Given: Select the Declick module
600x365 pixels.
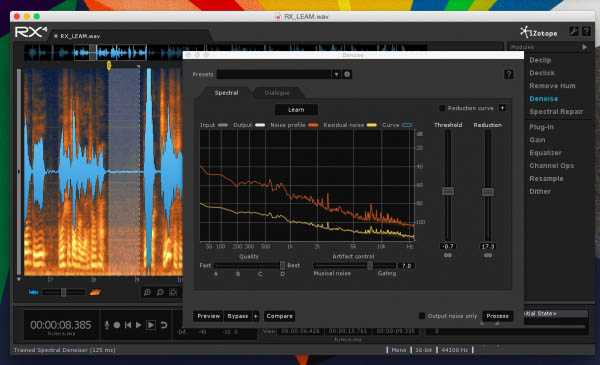Looking at the screenshot, I should click(542, 73).
